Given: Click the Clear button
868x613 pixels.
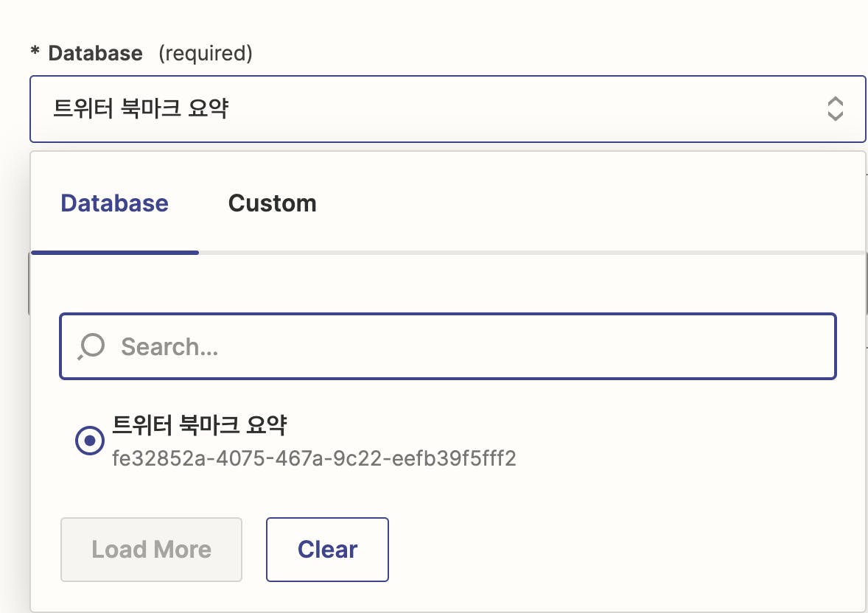Looking at the screenshot, I should (x=327, y=550).
